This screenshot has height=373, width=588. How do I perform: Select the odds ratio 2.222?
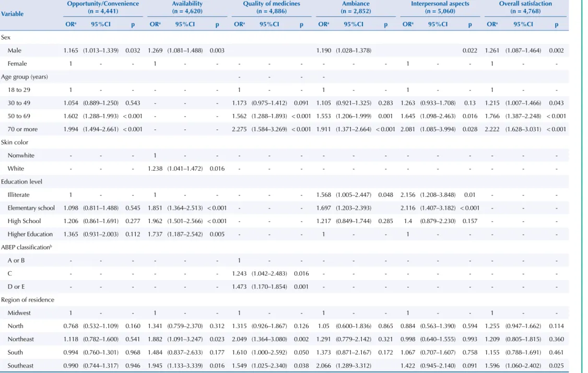coord(492,130)
